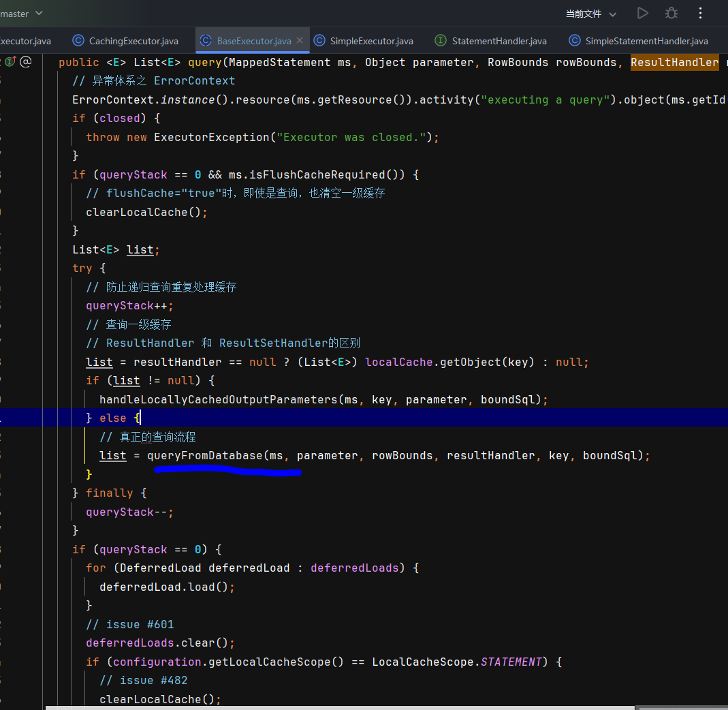This screenshot has width=728, height=710.
Task: Click the partially visible Executor.java tab
Action: point(25,41)
